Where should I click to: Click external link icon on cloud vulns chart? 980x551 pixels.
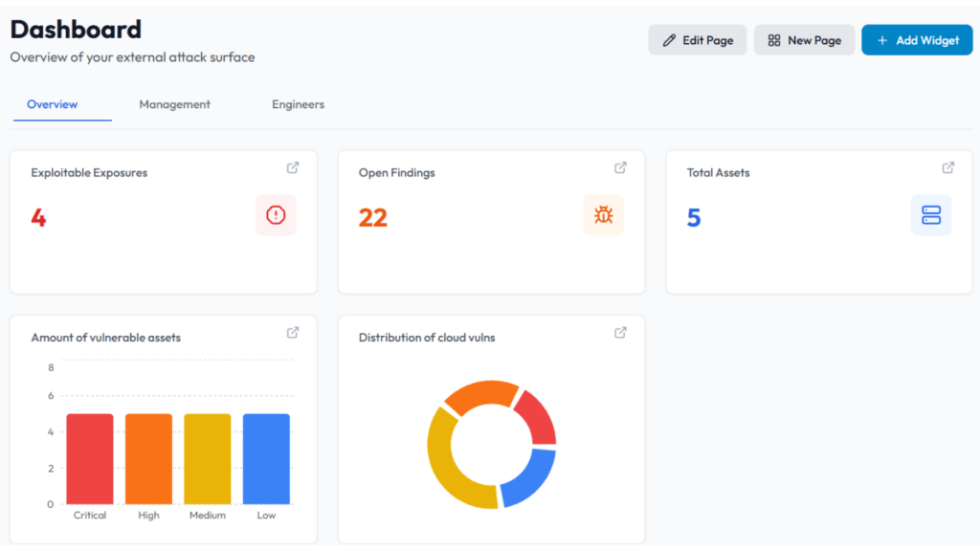pyautogui.click(x=620, y=333)
